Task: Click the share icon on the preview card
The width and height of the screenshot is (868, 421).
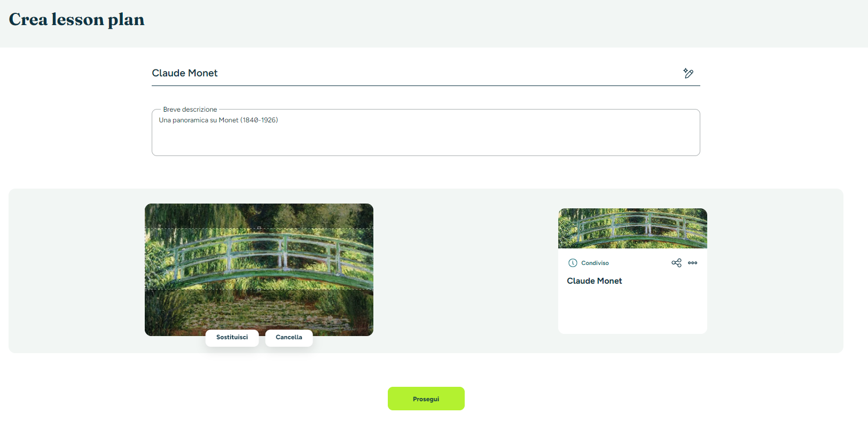Action: (676, 263)
